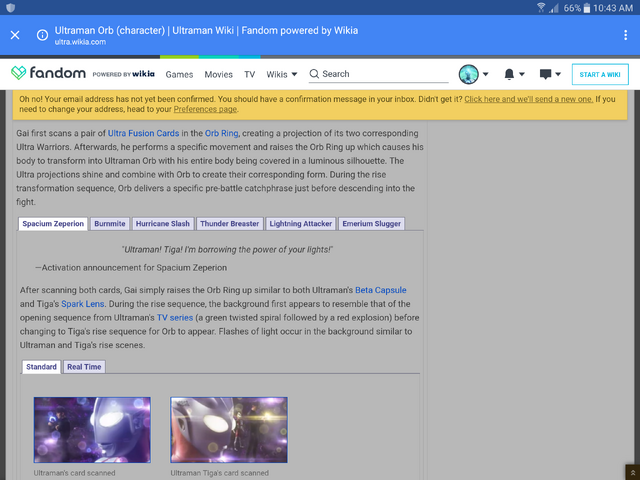Resend the email confirmation link
The height and width of the screenshot is (480, 640).
529,99
